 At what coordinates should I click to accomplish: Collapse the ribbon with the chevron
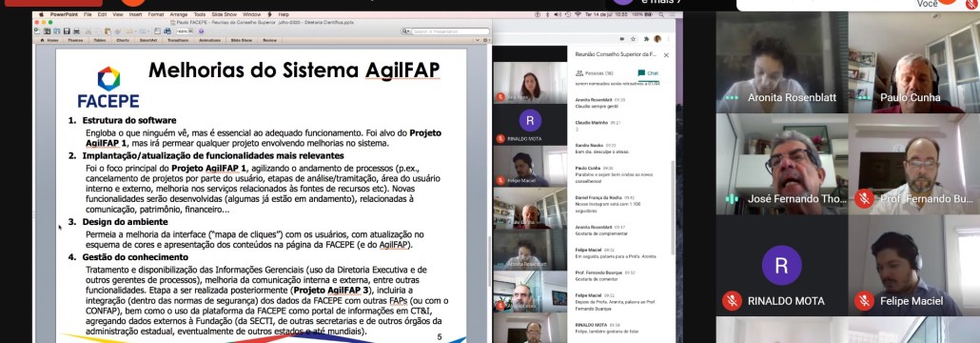478,40
